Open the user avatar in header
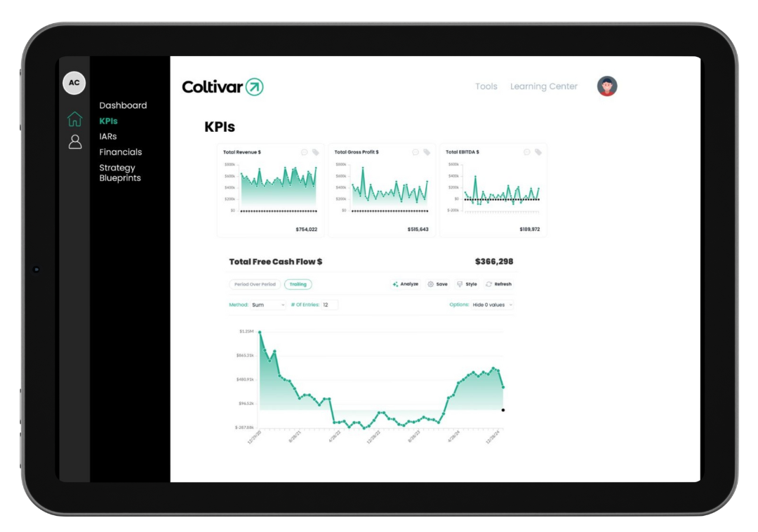The height and width of the screenshot is (532, 758). (x=606, y=86)
